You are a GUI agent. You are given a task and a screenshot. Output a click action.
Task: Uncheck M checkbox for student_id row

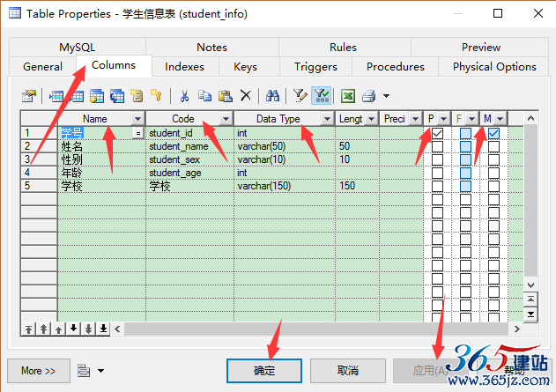coord(493,133)
